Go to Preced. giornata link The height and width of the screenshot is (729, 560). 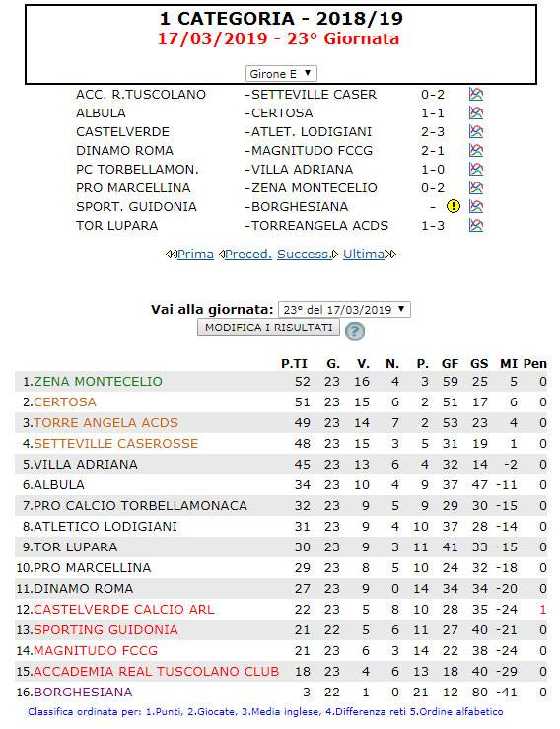[248, 255]
